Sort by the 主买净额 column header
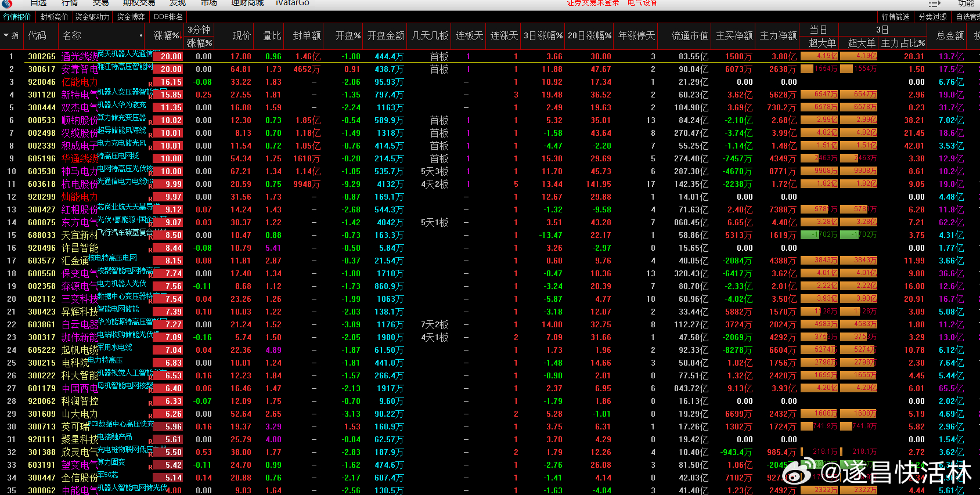 tap(734, 35)
